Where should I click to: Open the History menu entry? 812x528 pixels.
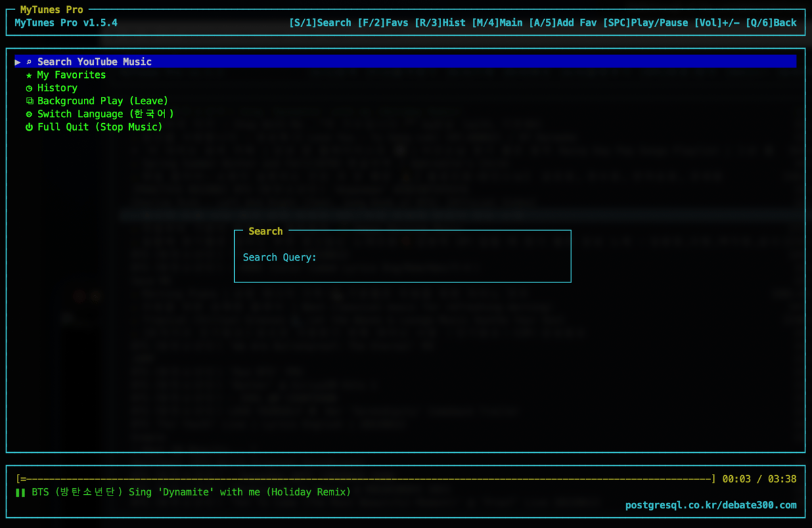click(58, 88)
